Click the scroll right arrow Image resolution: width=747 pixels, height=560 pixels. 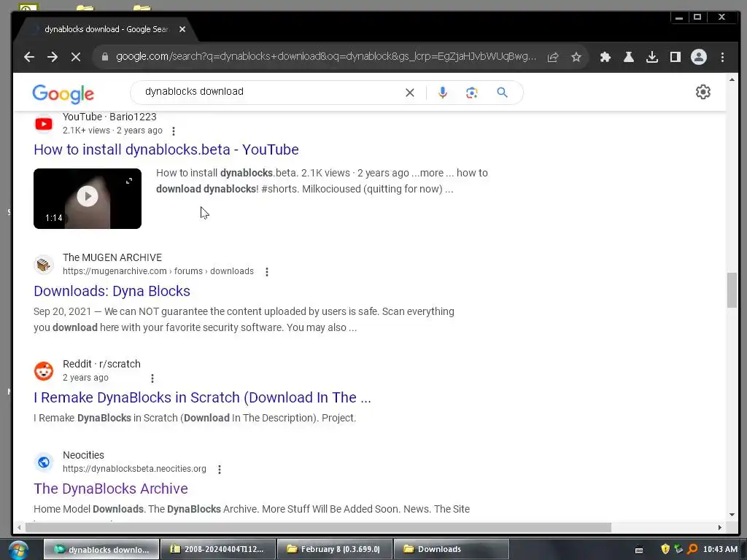720,528
